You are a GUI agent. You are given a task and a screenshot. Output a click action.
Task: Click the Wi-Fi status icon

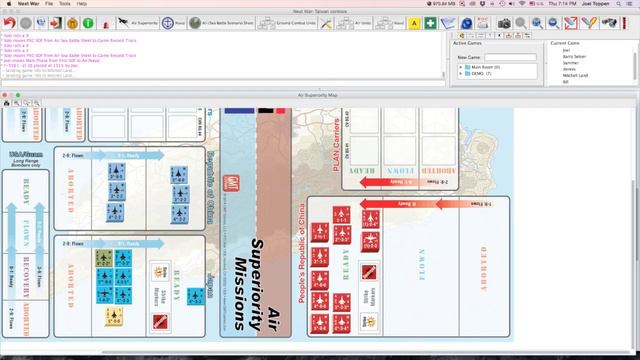(x=522, y=4)
